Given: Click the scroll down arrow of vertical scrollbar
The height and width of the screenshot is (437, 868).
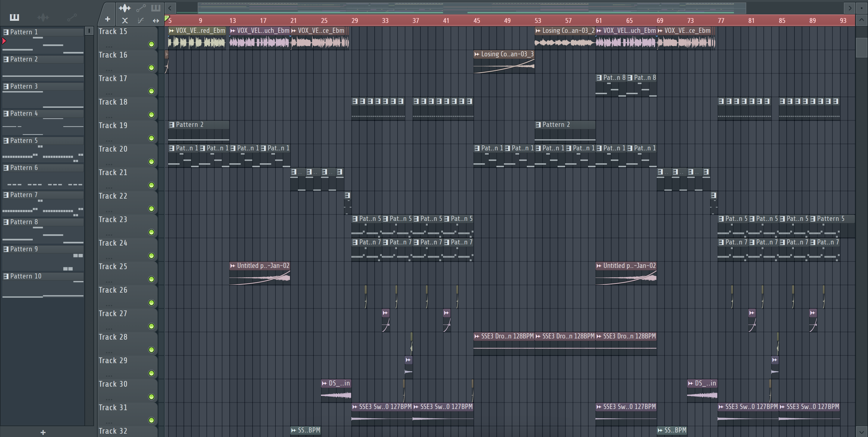Looking at the screenshot, I should [x=862, y=432].
